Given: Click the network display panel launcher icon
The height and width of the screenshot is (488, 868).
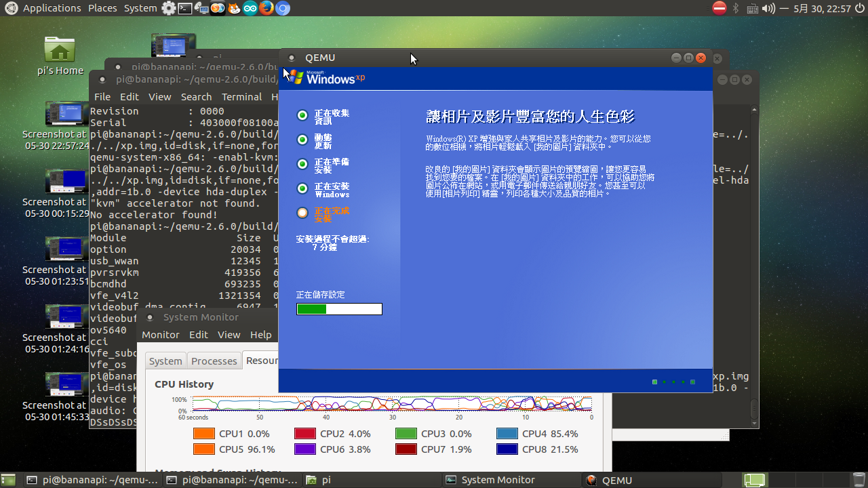Looking at the screenshot, I should tap(201, 8).
